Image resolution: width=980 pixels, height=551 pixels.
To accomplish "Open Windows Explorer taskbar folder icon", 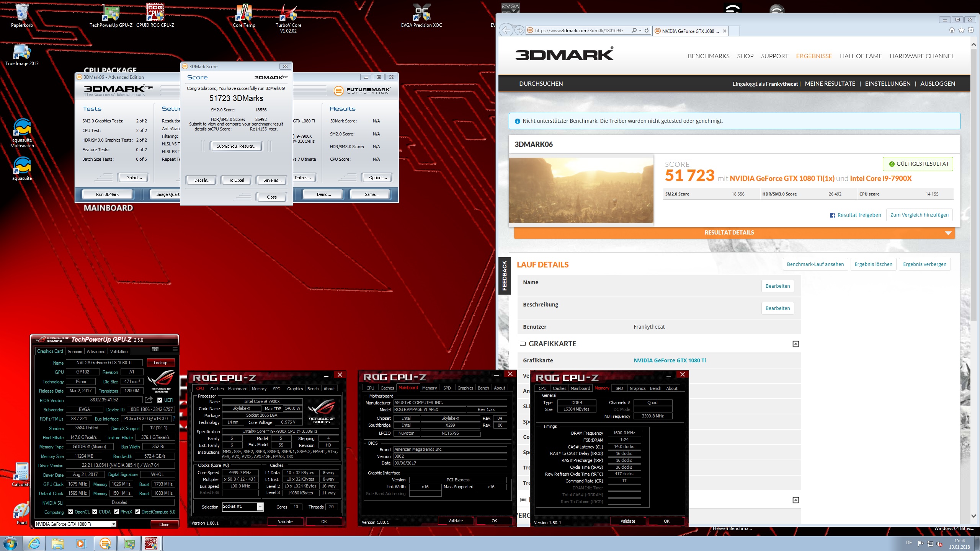I will [58, 543].
